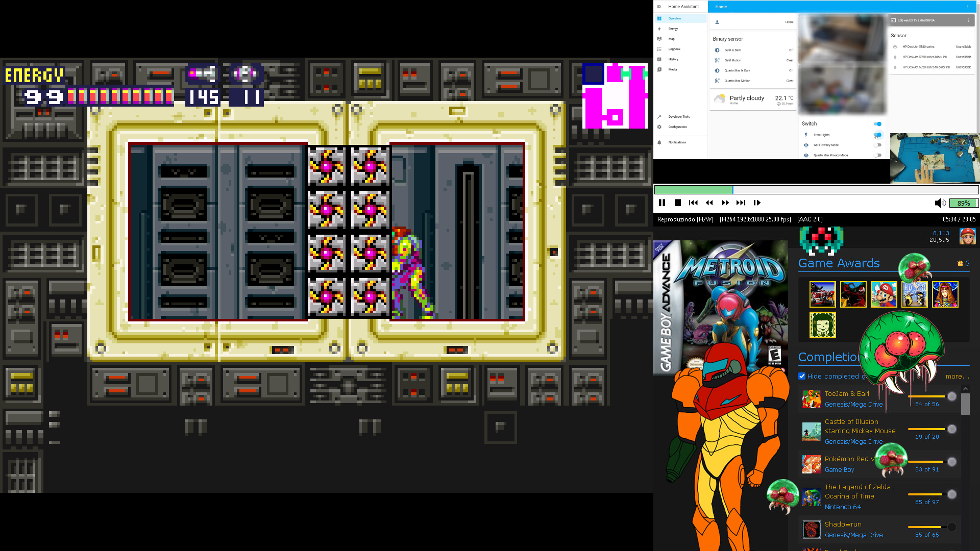
Task: Open Logbook in the Home Assistant sidebar
Action: click(674, 49)
